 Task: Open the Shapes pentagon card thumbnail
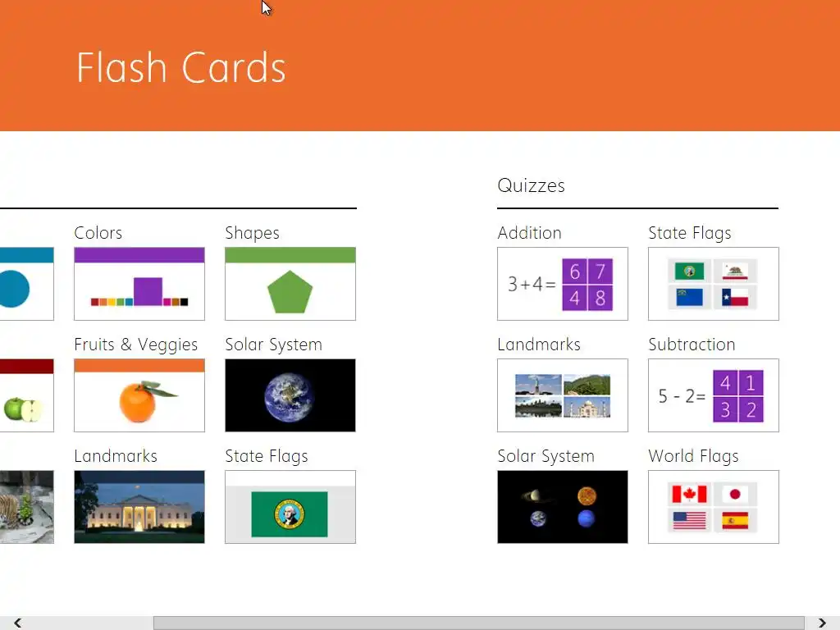tap(290, 283)
